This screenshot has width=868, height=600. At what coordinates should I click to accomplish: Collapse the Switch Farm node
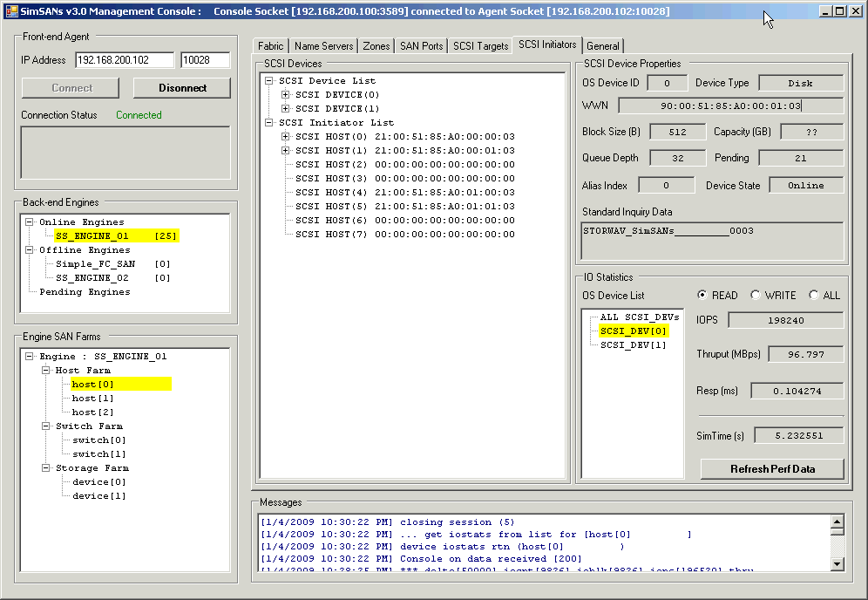45,426
